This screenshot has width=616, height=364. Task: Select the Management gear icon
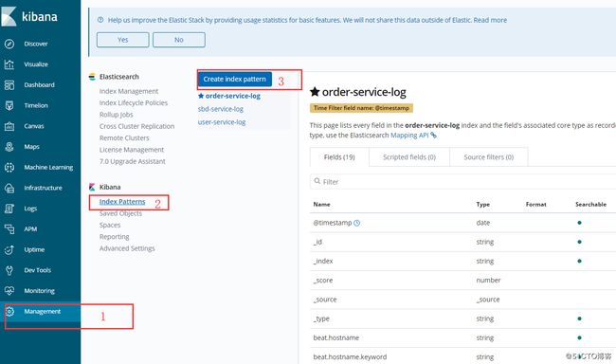(x=9, y=311)
